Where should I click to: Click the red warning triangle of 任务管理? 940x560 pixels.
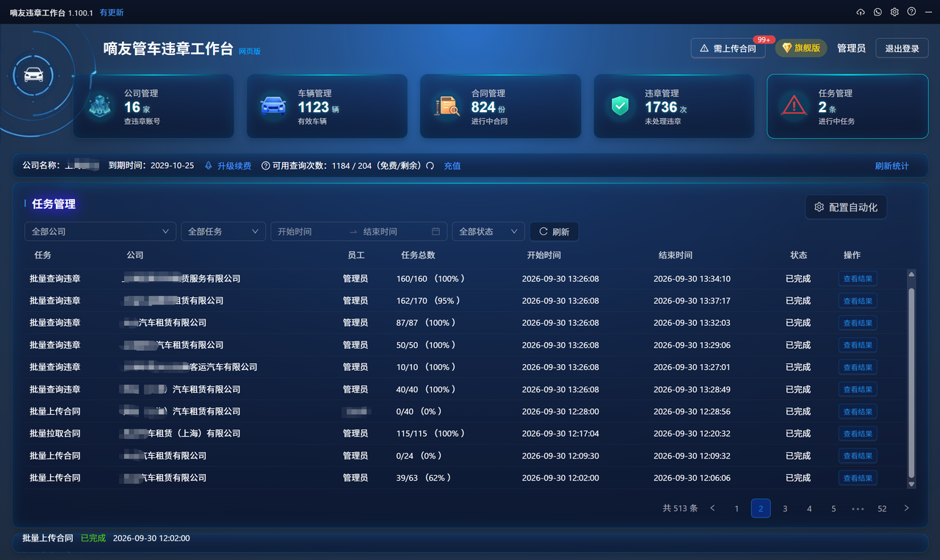pyautogui.click(x=794, y=106)
